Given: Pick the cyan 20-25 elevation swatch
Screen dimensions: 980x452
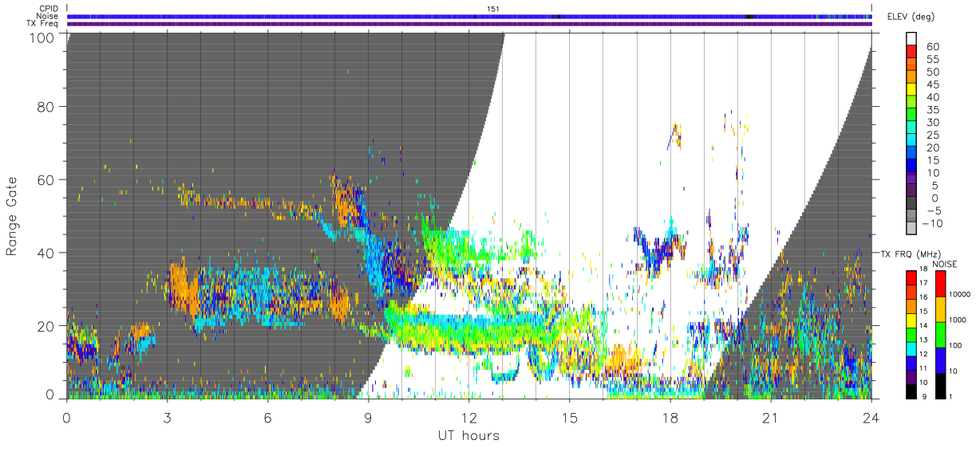Looking at the screenshot, I should 911,140.
